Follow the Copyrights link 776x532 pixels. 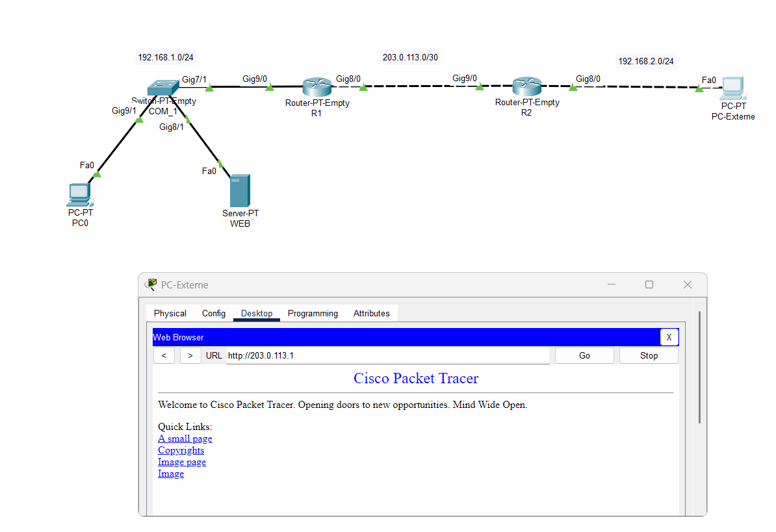181,450
